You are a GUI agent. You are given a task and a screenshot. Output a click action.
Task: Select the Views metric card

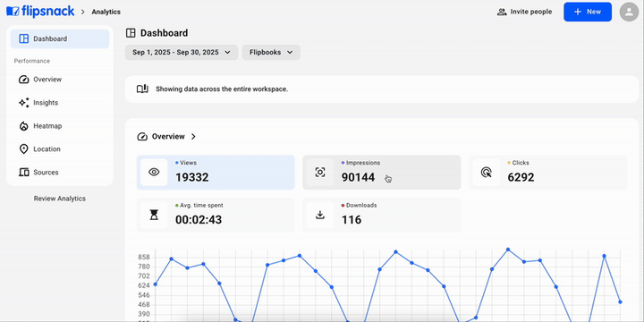coord(216,173)
